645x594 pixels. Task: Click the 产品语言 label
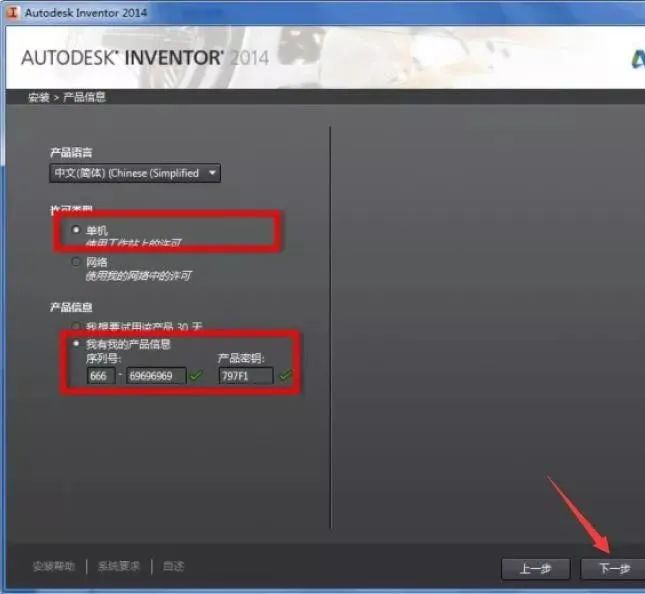pos(71,153)
